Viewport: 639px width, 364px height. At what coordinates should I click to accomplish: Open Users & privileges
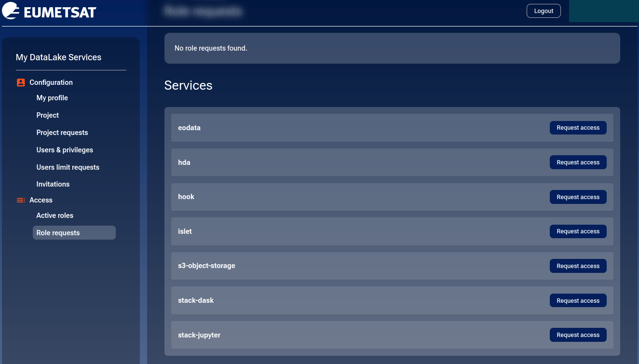coord(65,150)
